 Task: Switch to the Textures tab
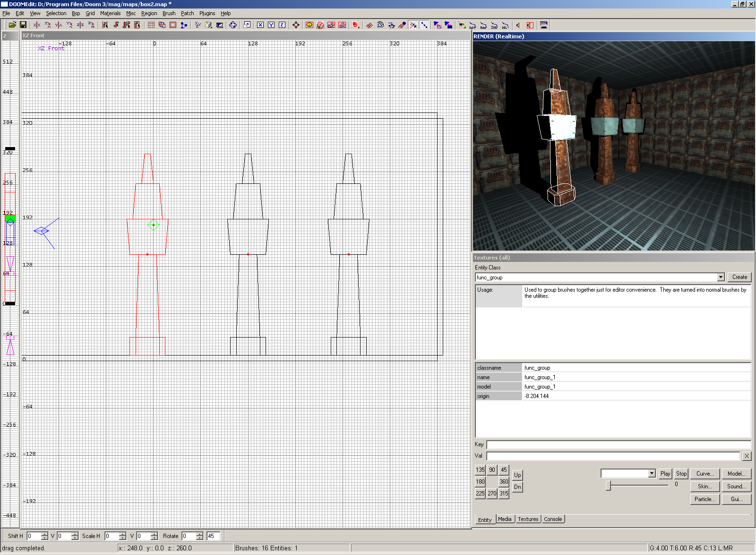528,519
